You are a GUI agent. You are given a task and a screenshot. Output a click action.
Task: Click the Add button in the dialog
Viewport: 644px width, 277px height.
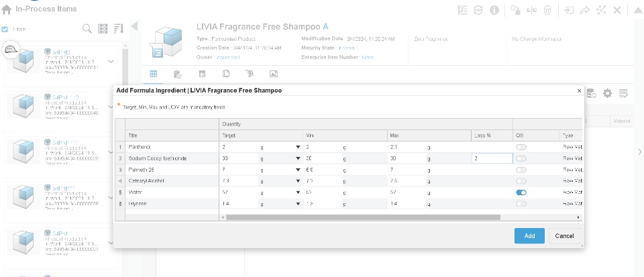coord(529,236)
